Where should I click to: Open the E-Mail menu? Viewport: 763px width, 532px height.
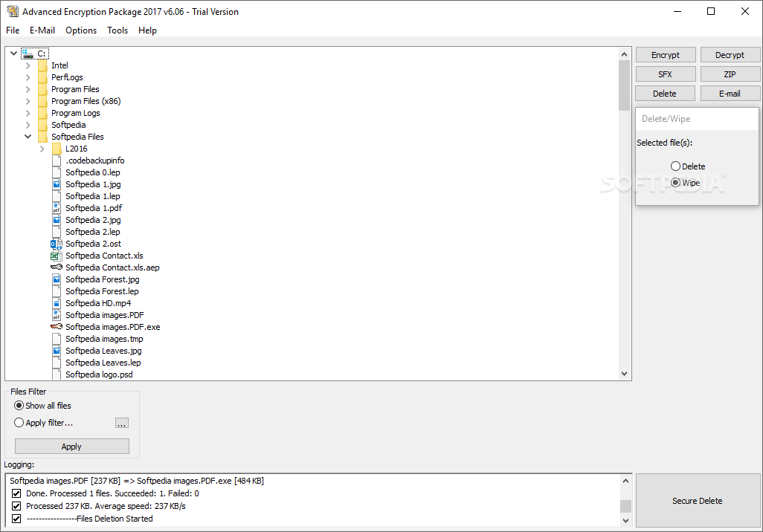point(42,30)
